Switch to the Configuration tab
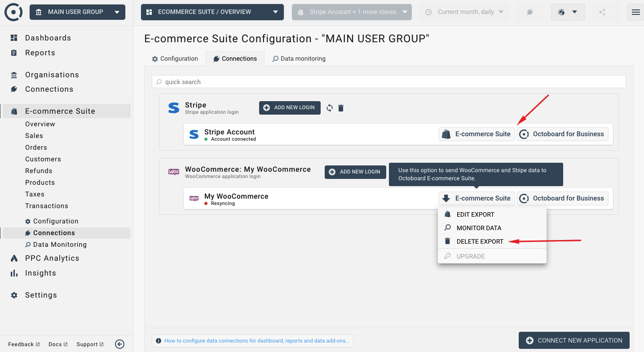The height and width of the screenshot is (352, 644). tap(175, 58)
